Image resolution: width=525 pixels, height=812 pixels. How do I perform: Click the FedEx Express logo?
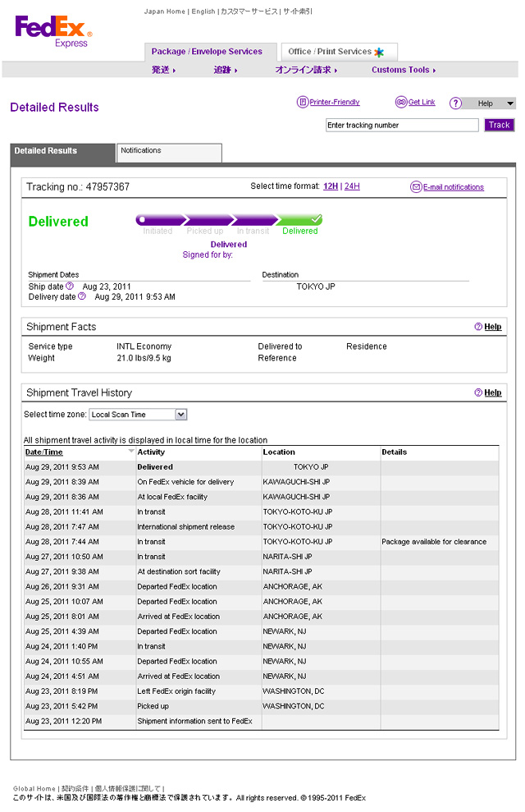coord(54,31)
